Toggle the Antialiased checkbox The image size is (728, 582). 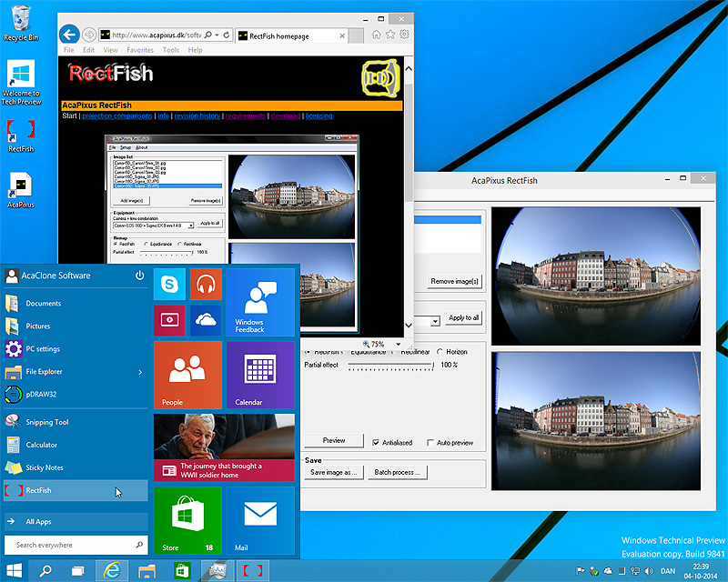376,443
